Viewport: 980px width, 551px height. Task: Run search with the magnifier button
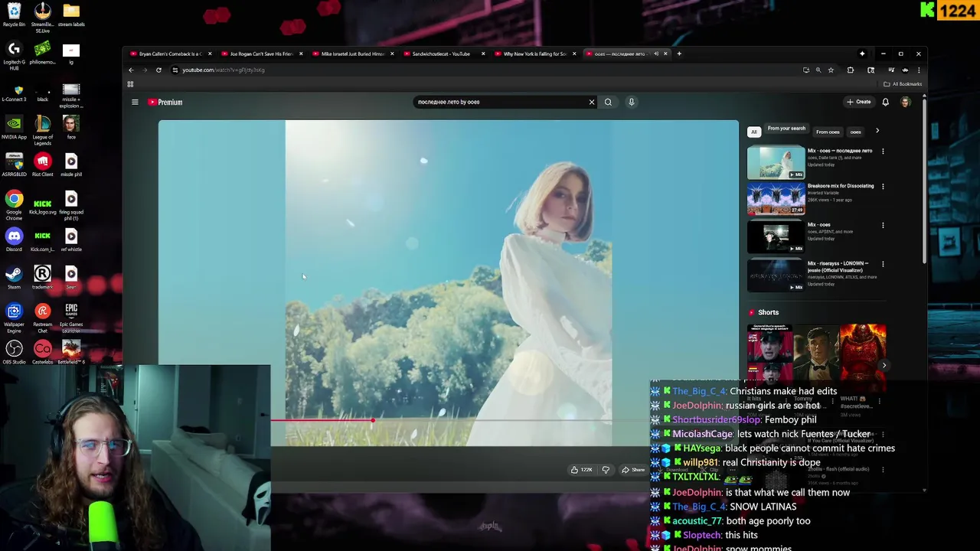(x=608, y=102)
